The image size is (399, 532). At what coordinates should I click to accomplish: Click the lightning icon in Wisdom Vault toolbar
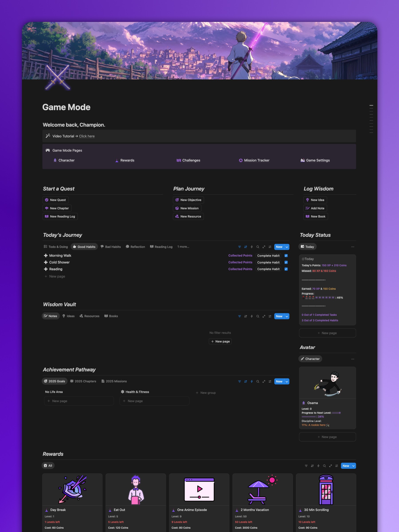click(x=252, y=316)
